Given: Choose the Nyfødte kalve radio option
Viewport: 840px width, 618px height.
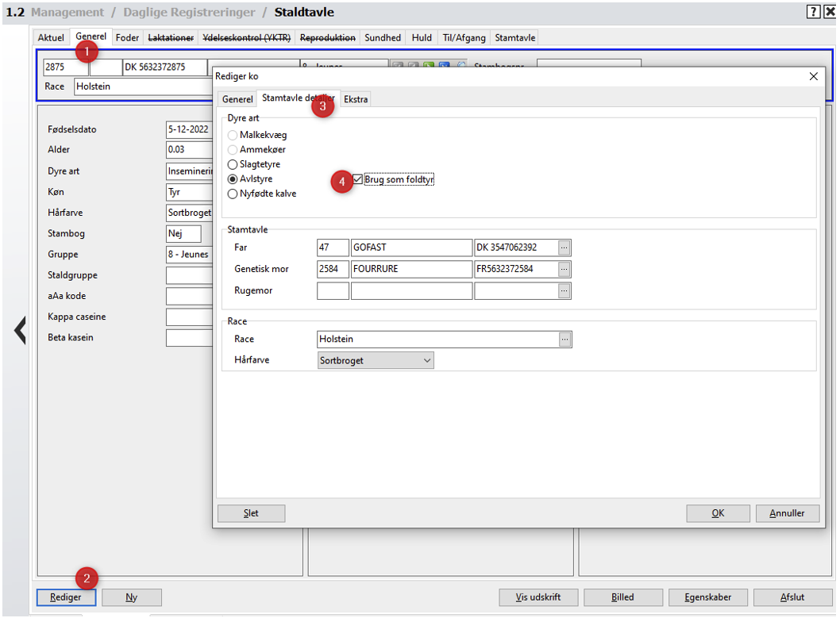Looking at the screenshot, I should (x=233, y=194).
